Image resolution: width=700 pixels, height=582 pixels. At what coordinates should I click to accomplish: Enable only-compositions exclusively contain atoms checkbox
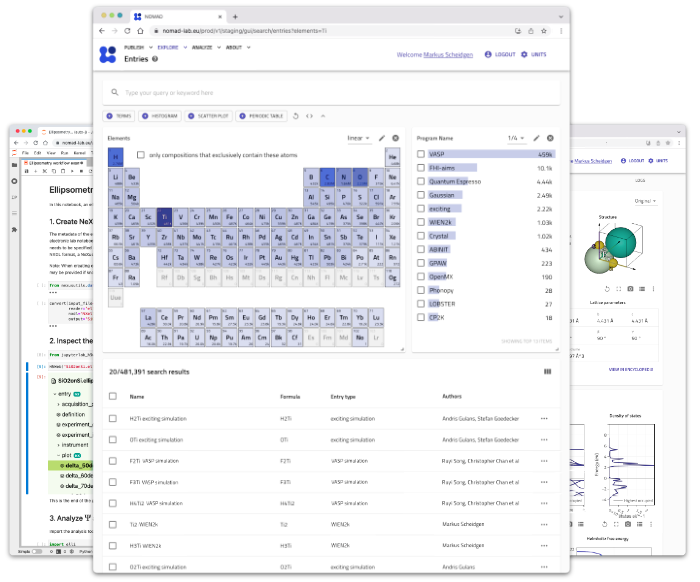tap(141, 155)
